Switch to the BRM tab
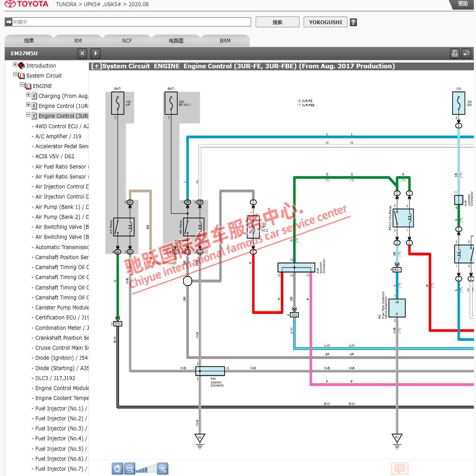Viewport: 476px width, 476px height. tap(225, 41)
